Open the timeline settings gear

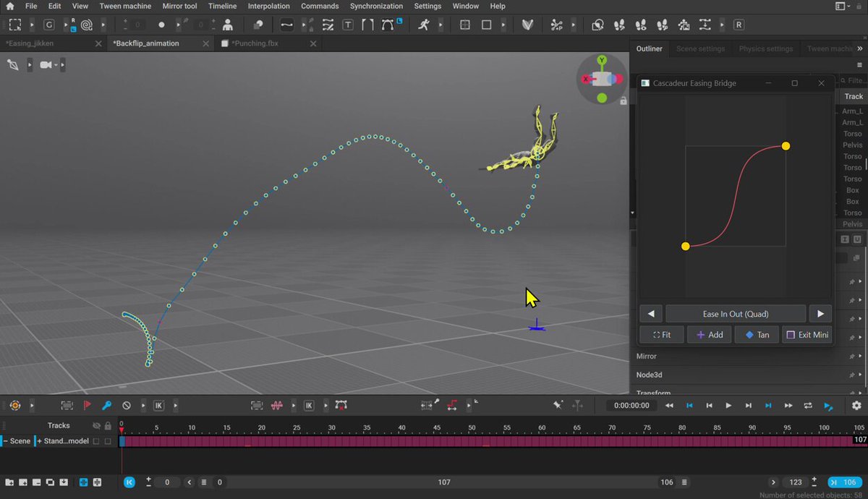click(x=856, y=406)
